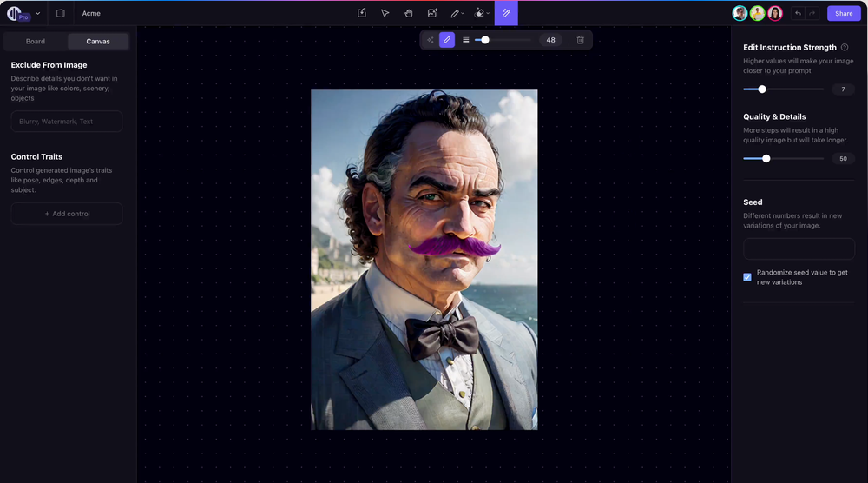Click the Add control button

coord(67,214)
